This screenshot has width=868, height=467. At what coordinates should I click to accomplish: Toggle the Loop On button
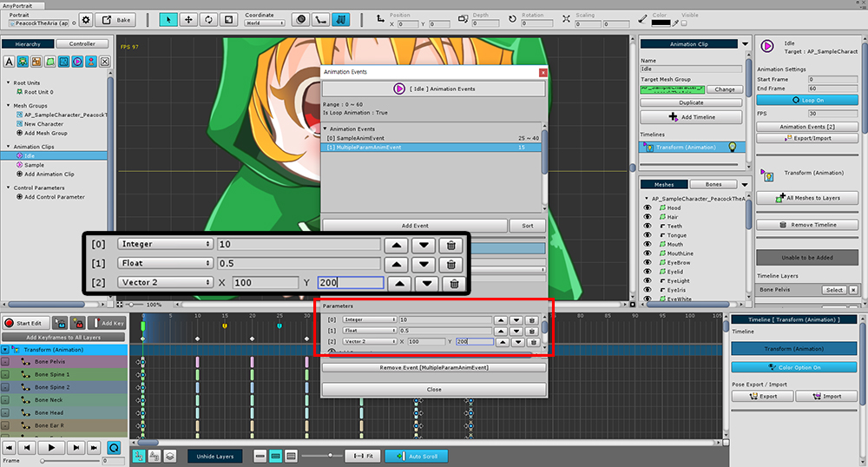[x=807, y=100]
